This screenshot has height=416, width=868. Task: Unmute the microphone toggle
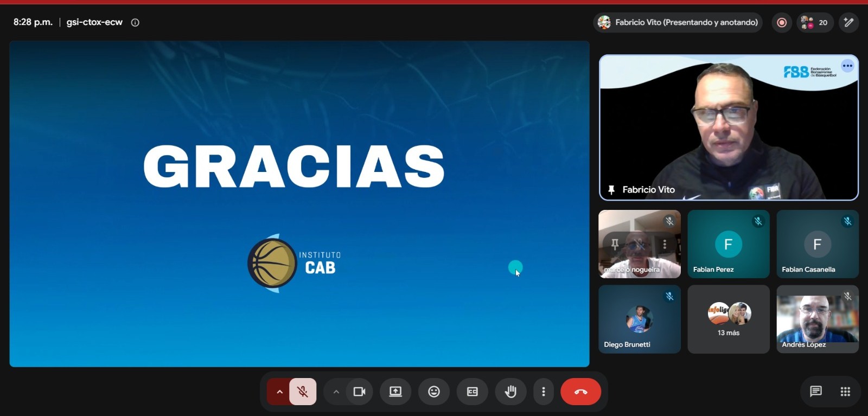303,392
